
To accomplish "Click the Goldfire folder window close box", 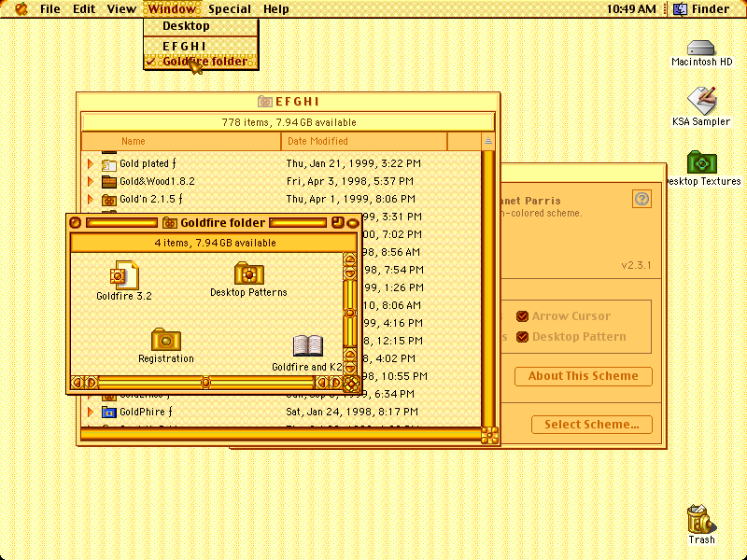I will 75,222.
